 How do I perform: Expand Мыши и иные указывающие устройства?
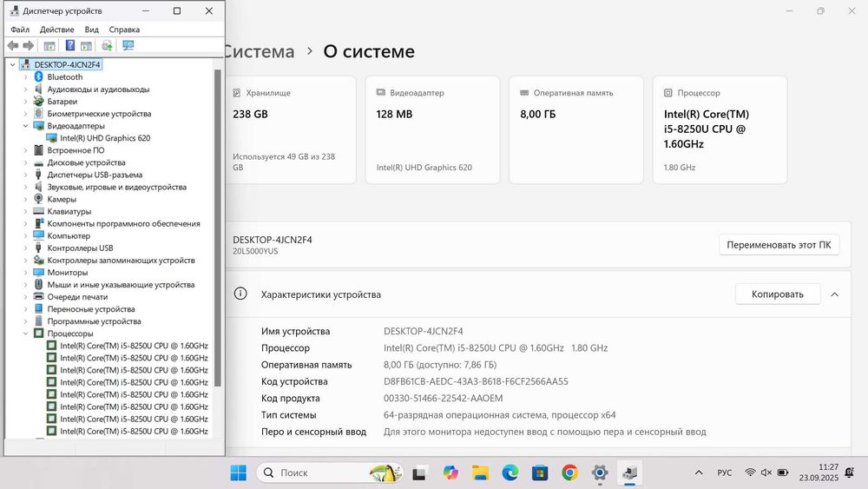25,285
